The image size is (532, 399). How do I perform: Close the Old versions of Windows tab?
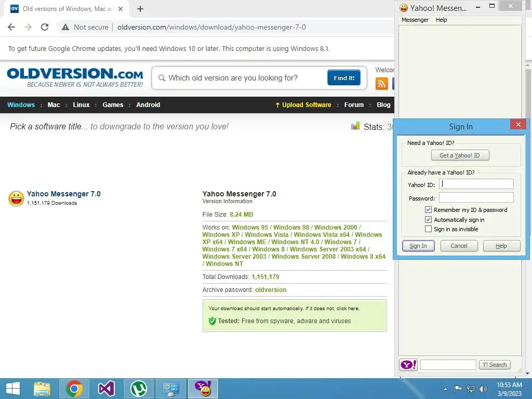click(x=121, y=9)
